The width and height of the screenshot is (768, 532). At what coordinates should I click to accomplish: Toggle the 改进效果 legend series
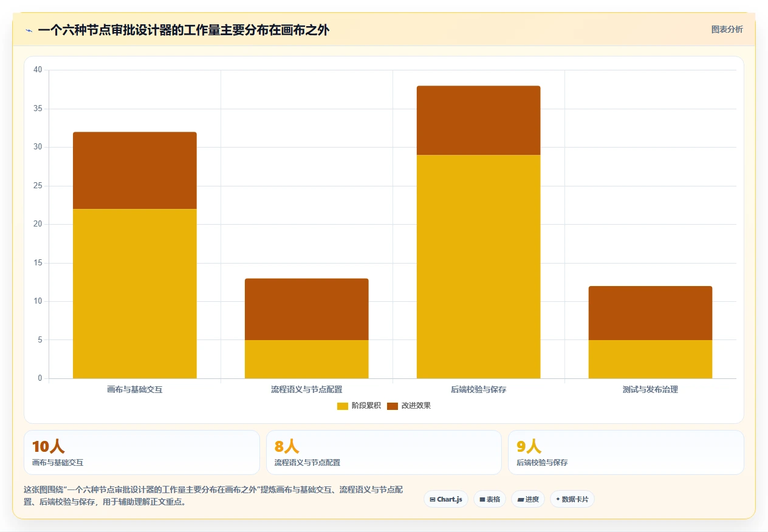pos(409,406)
